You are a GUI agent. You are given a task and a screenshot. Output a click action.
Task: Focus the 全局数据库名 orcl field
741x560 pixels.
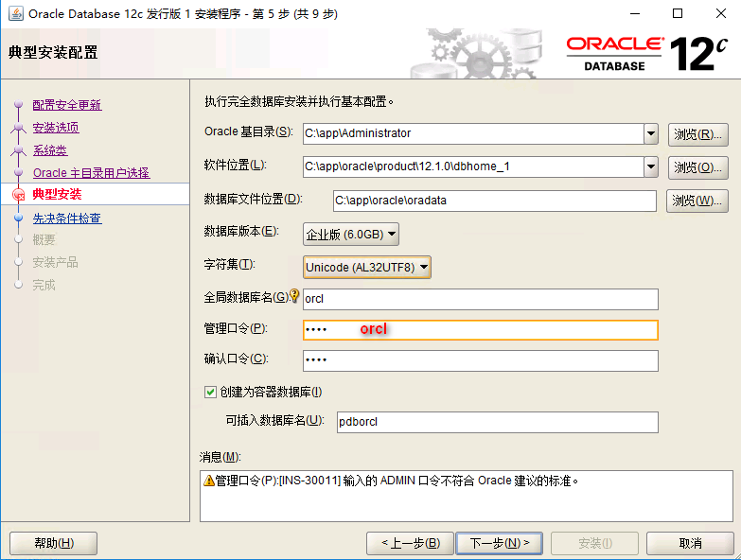click(481, 299)
